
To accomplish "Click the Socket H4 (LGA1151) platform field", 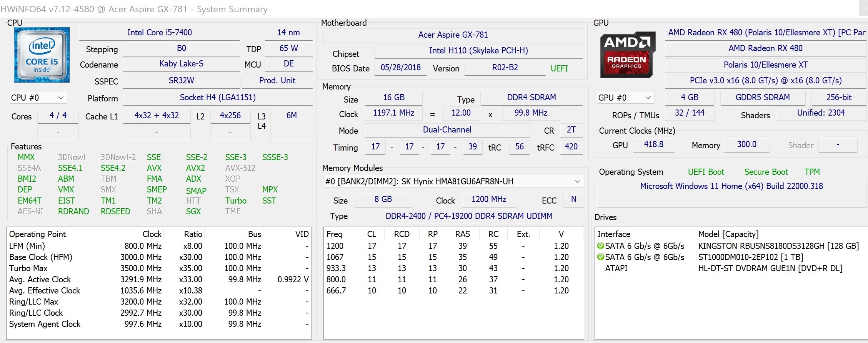I will point(218,98).
